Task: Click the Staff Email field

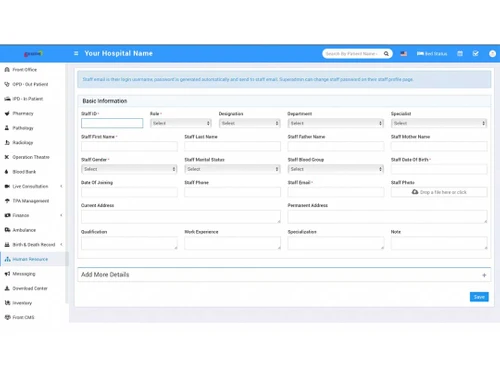Action: tap(336, 192)
